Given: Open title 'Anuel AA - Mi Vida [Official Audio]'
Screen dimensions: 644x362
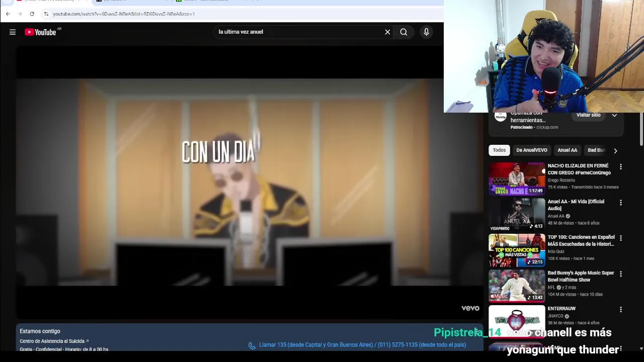Looking at the screenshot, I should pyautogui.click(x=576, y=205).
